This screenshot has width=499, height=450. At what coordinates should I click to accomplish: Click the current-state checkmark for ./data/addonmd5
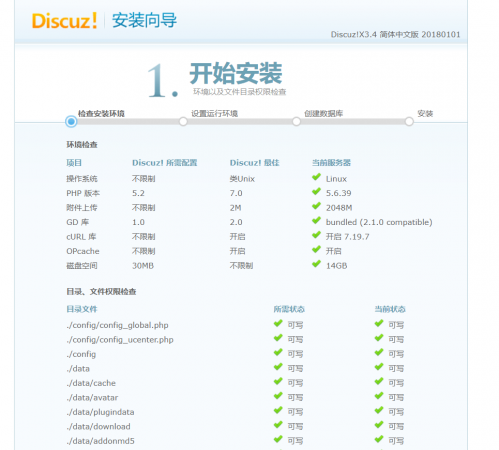379,439
